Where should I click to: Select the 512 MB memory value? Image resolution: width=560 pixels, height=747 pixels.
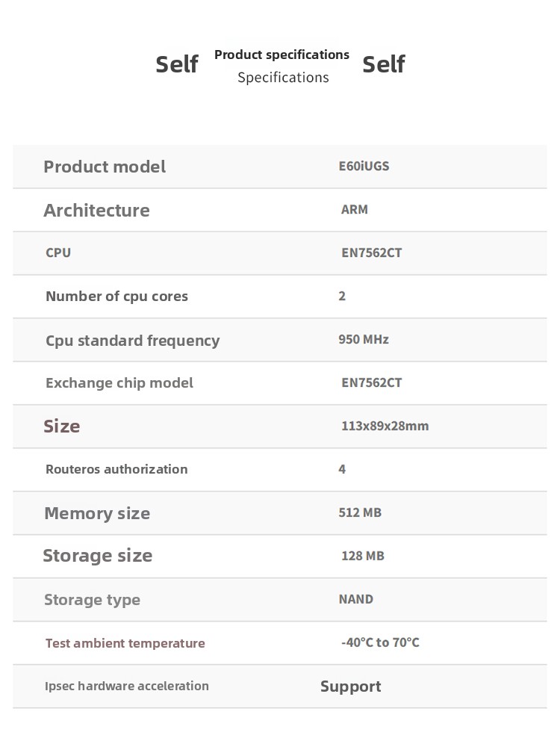(360, 512)
